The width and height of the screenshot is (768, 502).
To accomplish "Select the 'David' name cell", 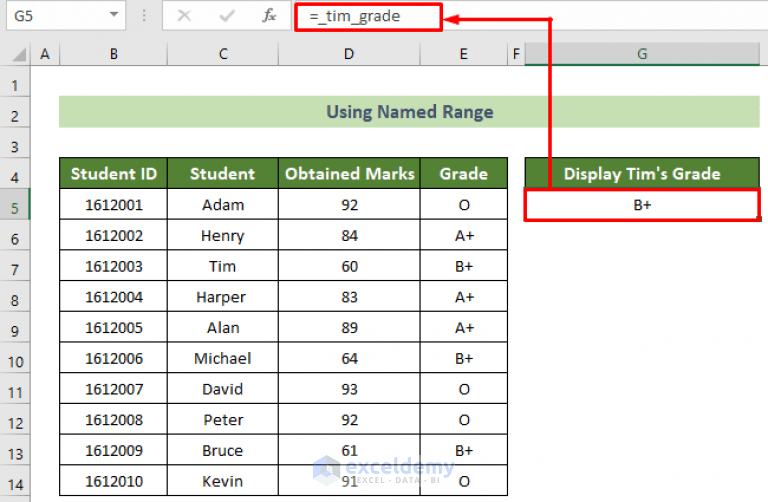I will tap(223, 389).
